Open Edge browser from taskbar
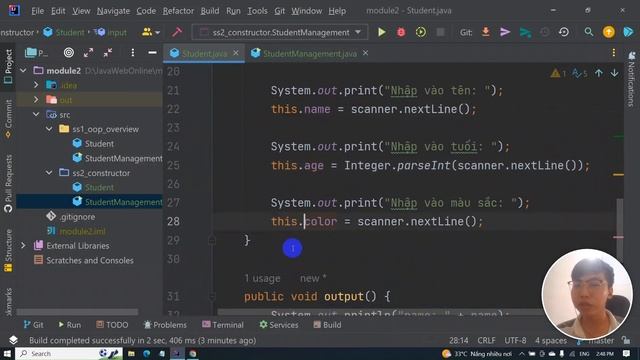The width and height of the screenshot is (640, 360). pyautogui.click(x=147, y=353)
